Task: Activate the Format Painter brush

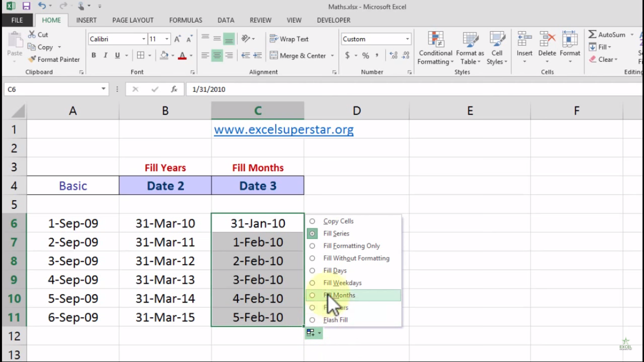Action: [x=54, y=59]
